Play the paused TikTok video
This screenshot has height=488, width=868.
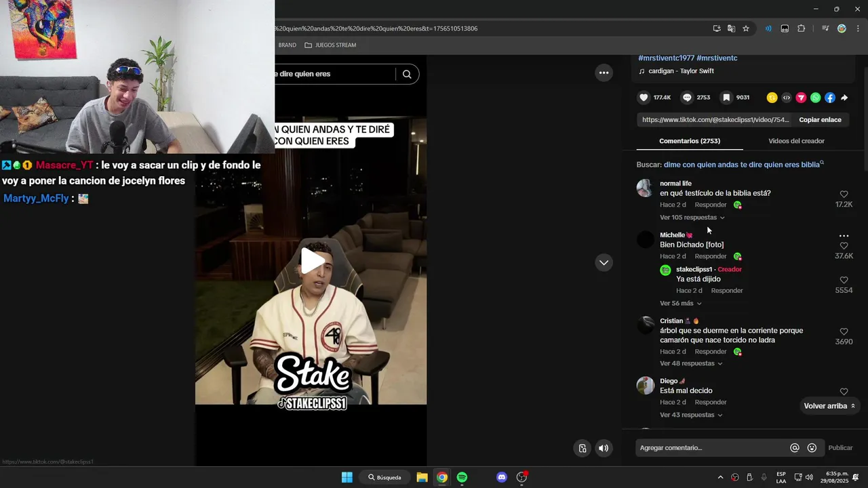pos(313,261)
